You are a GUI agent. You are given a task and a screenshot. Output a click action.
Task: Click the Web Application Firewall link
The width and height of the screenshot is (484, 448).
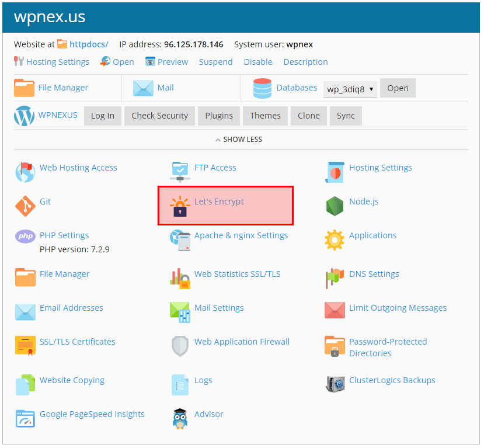coord(242,342)
